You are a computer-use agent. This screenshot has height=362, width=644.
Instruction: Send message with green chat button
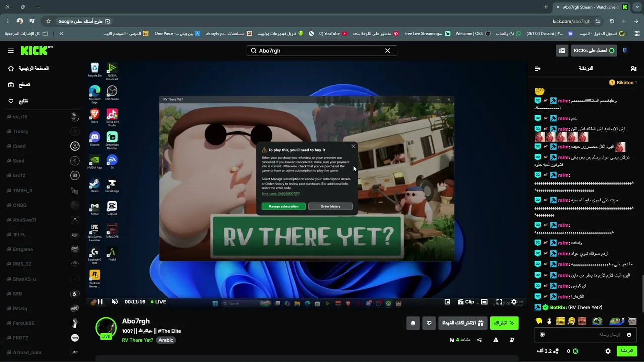coord(627,351)
